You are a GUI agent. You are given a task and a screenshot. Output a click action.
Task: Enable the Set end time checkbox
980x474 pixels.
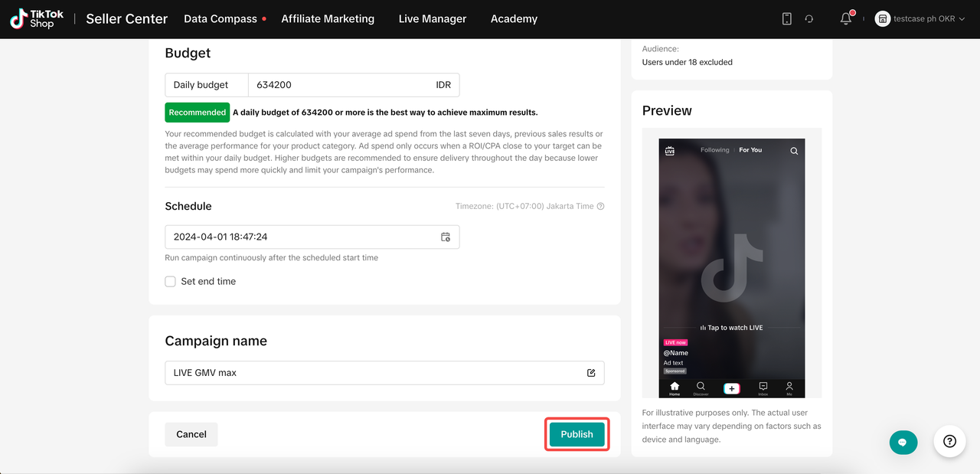coord(171,282)
